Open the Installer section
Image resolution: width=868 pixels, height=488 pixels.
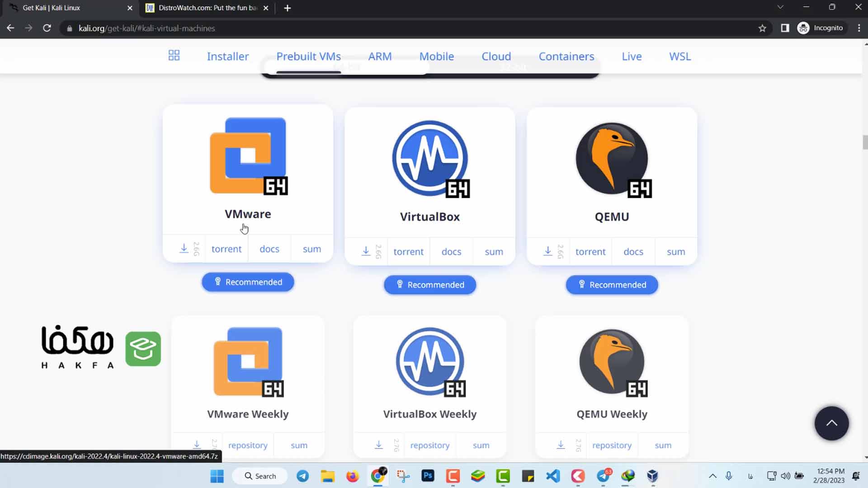point(228,56)
